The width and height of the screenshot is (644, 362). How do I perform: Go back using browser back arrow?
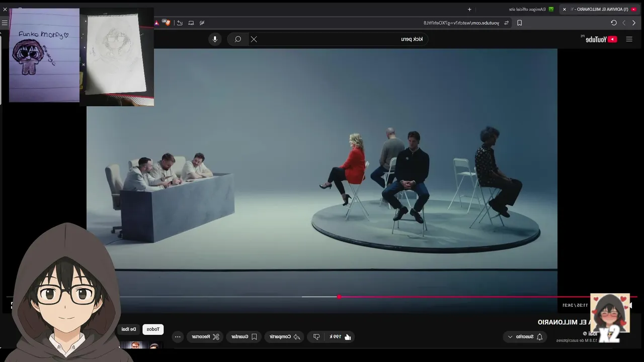[634, 23]
